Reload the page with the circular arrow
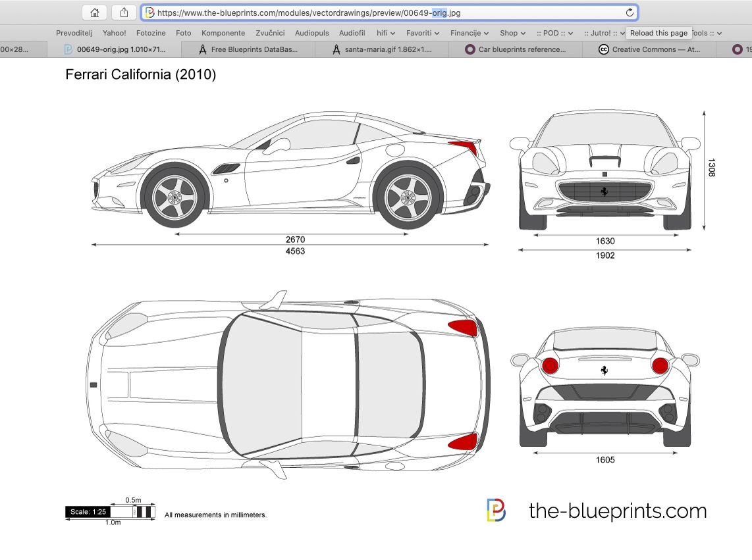Screen dimensions: 752x560 pyautogui.click(x=630, y=13)
